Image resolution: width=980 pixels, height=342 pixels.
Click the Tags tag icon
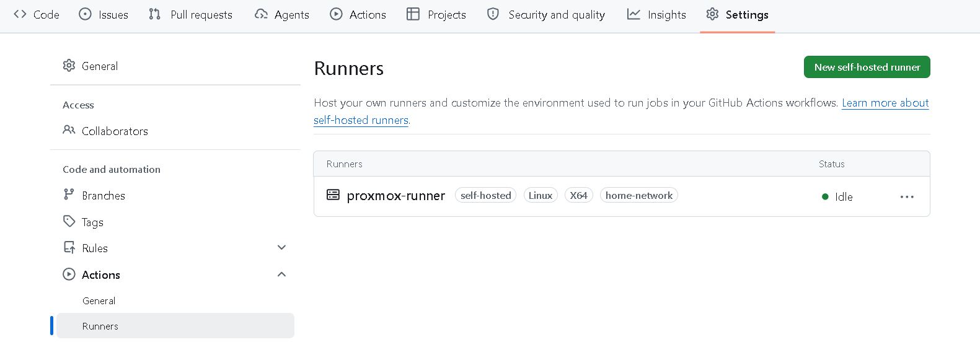(69, 221)
